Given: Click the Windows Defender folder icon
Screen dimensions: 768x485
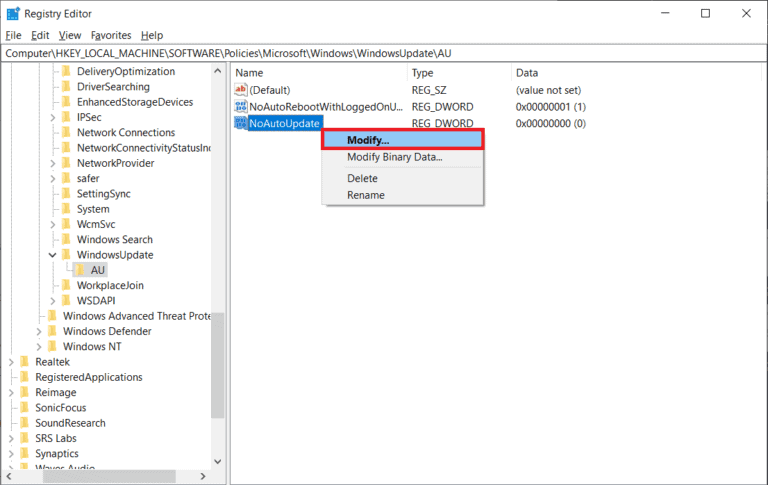Looking at the screenshot, I should click(x=53, y=331).
